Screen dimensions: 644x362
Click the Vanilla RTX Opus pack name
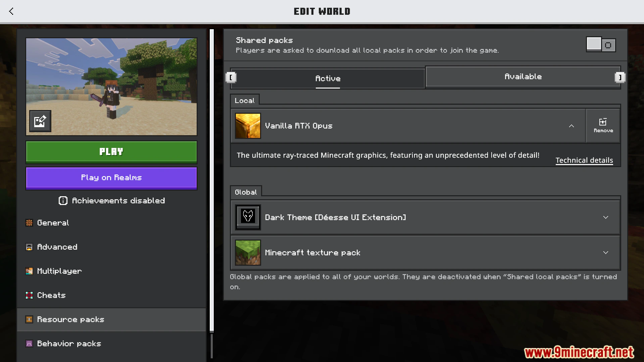pos(299,126)
